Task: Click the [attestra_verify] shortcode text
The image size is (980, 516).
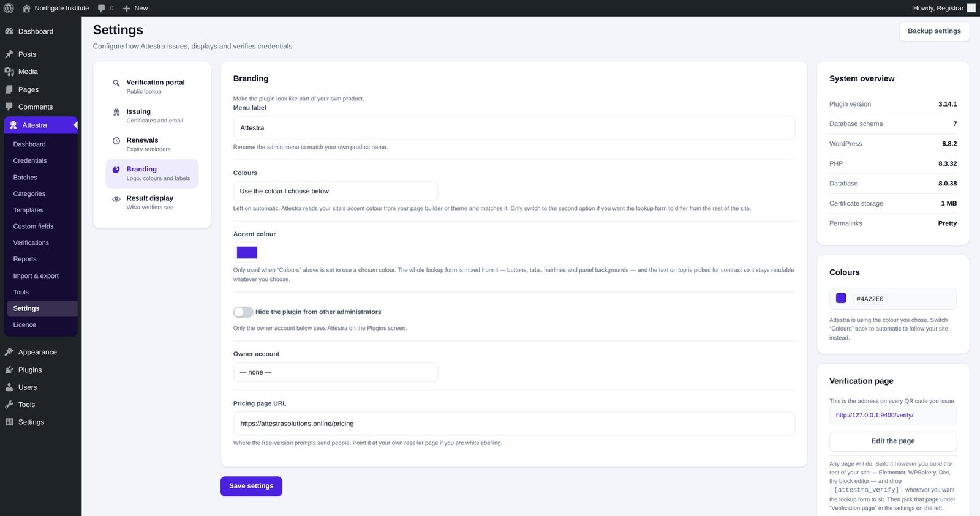Action: [x=867, y=490]
